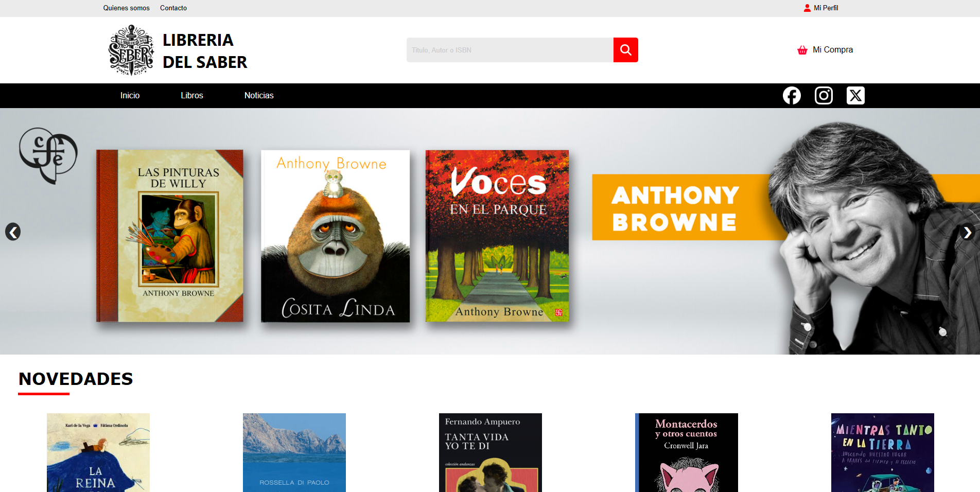Click the red search magnifier button
The width and height of the screenshot is (980, 492).
625,50
